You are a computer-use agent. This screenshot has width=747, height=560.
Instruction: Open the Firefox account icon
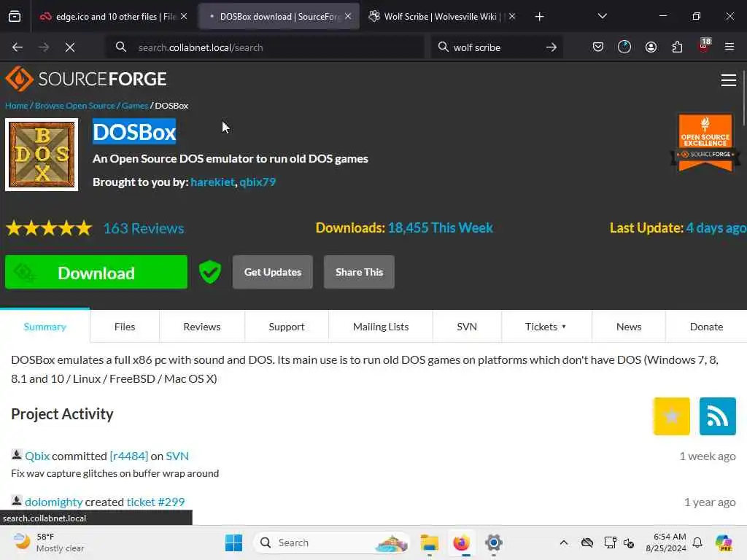(651, 47)
